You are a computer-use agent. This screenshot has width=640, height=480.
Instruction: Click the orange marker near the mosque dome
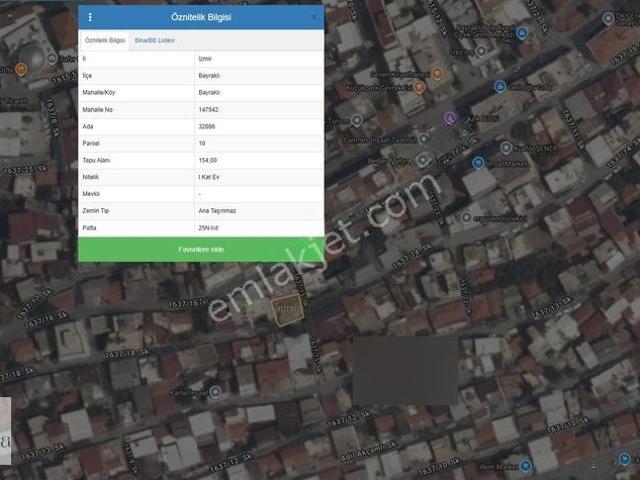tap(21, 69)
